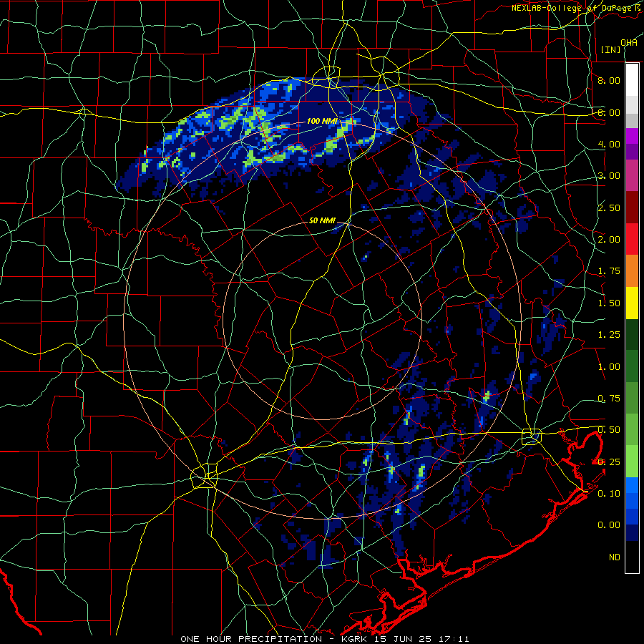This screenshot has height=644, width=644.
Task: Pick the yellow swatch in the color scale
Action: (x=632, y=303)
